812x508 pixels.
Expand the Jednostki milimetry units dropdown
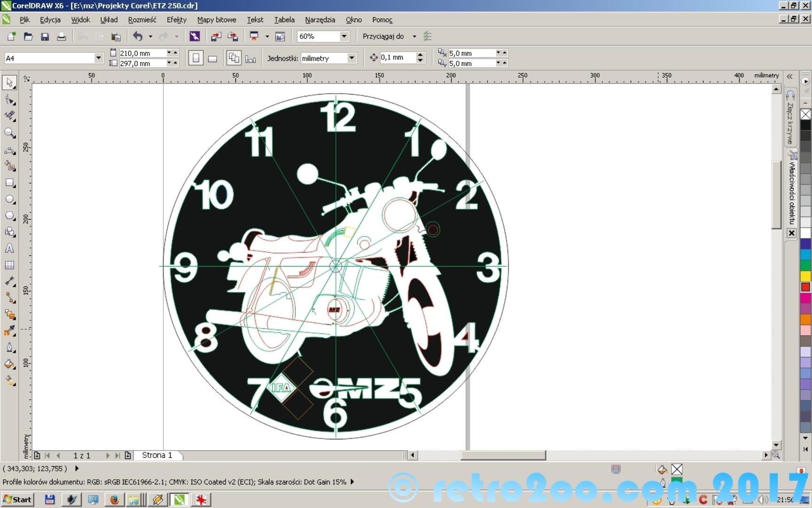click(351, 58)
